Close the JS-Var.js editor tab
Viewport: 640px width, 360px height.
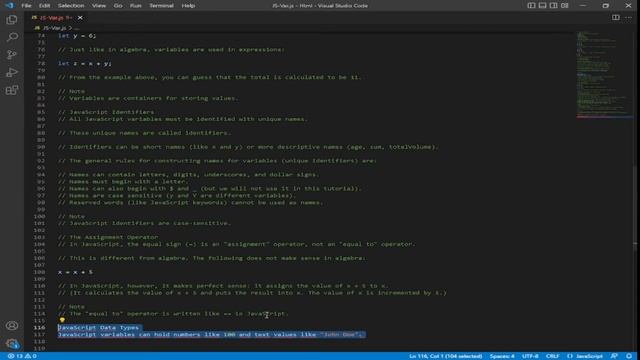[80, 18]
